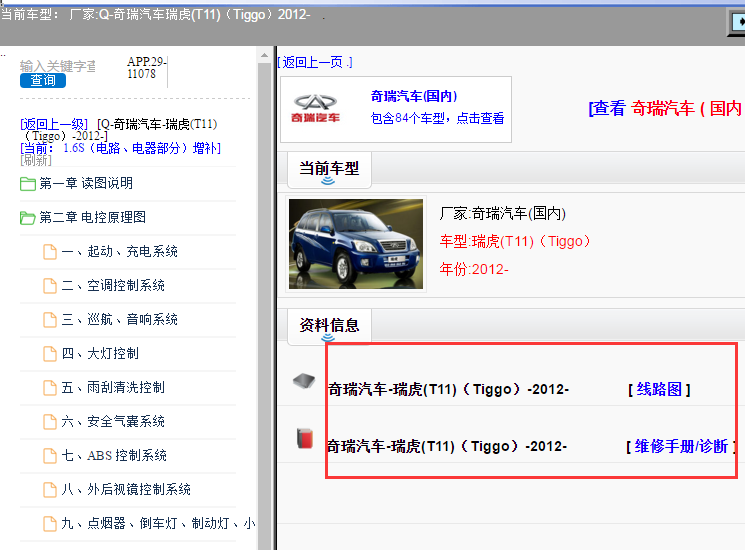The height and width of the screenshot is (550, 745).
Task: Open page 四、大灯控制
Action: 100,353
